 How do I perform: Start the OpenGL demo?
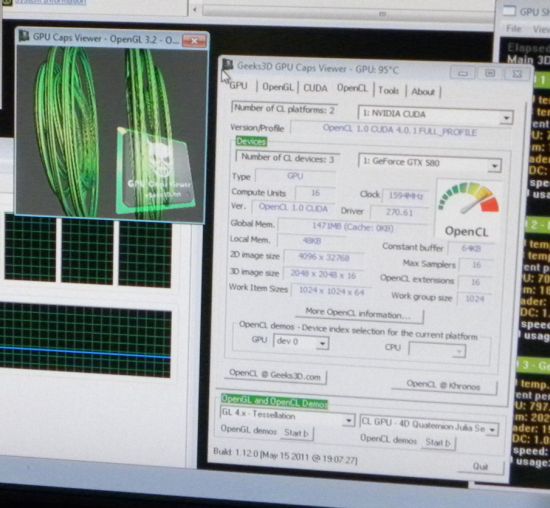pyautogui.click(x=297, y=433)
